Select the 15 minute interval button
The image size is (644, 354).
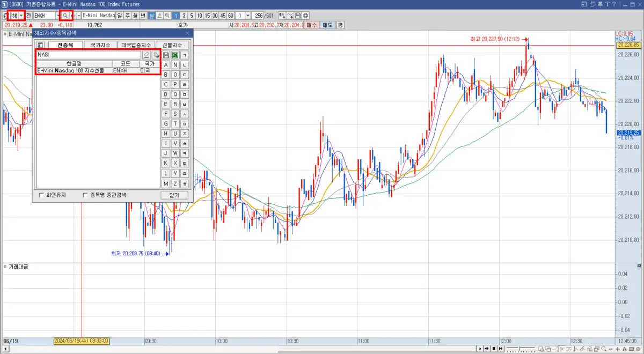[207, 16]
